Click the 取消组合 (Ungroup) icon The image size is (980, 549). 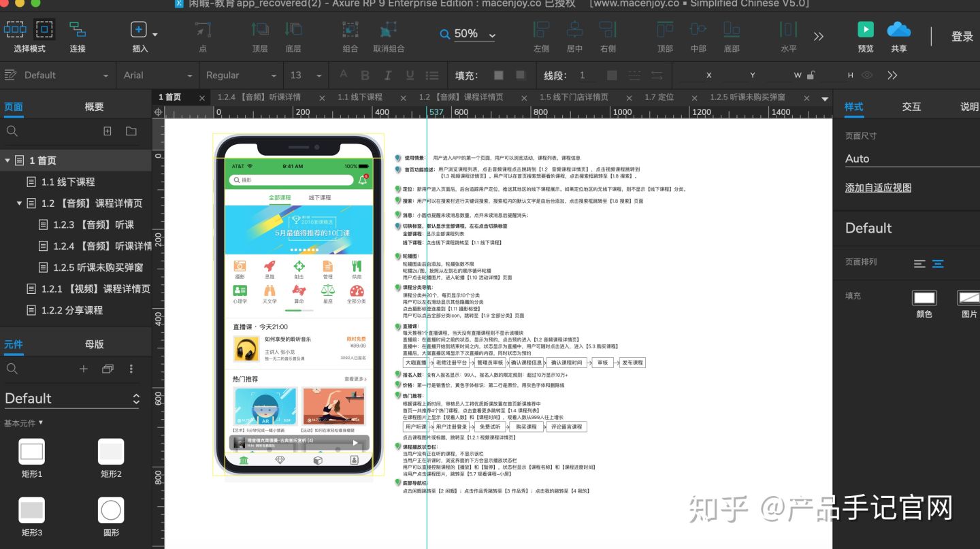[x=388, y=31]
